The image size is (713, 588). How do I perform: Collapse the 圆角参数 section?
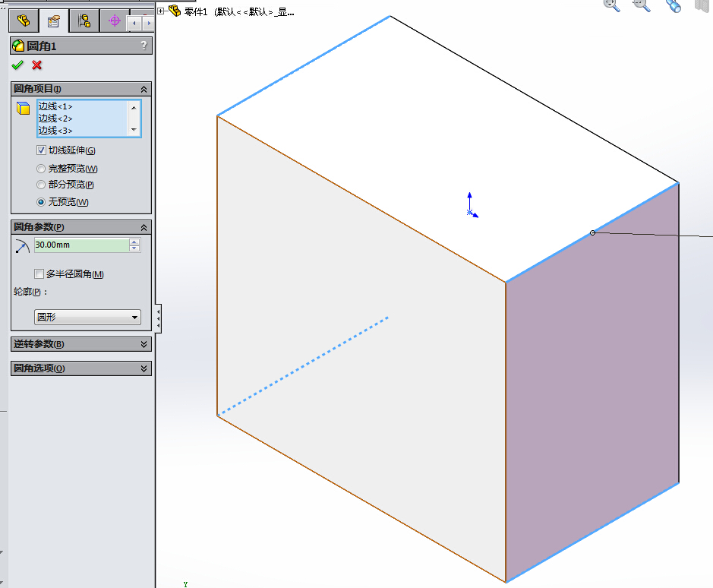pos(144,227)
